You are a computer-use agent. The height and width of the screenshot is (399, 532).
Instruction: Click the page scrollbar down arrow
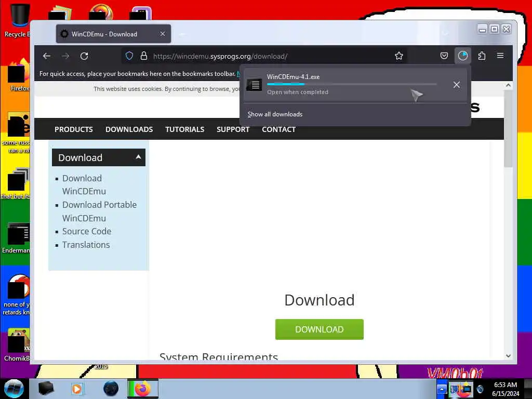[x=508, y=356]
